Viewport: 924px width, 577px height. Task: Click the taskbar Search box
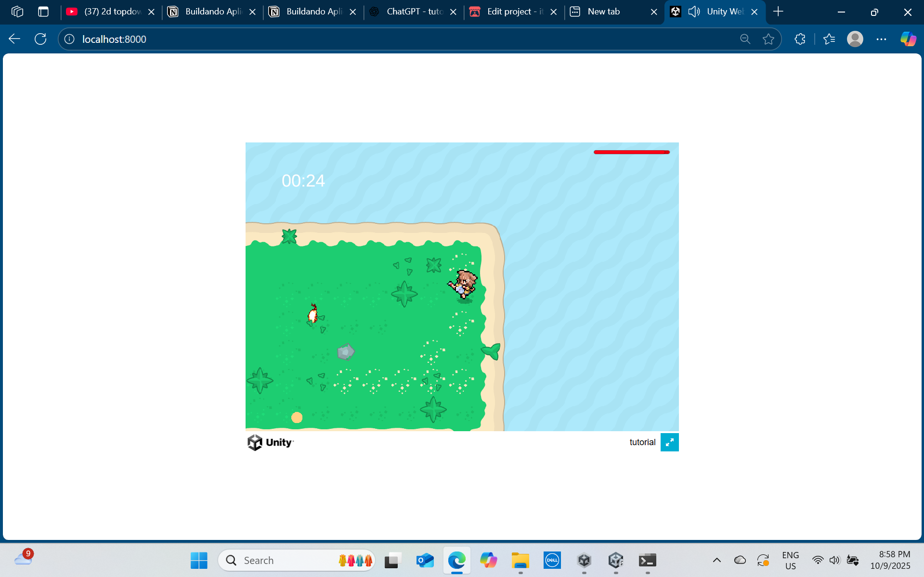pos(297,560)
